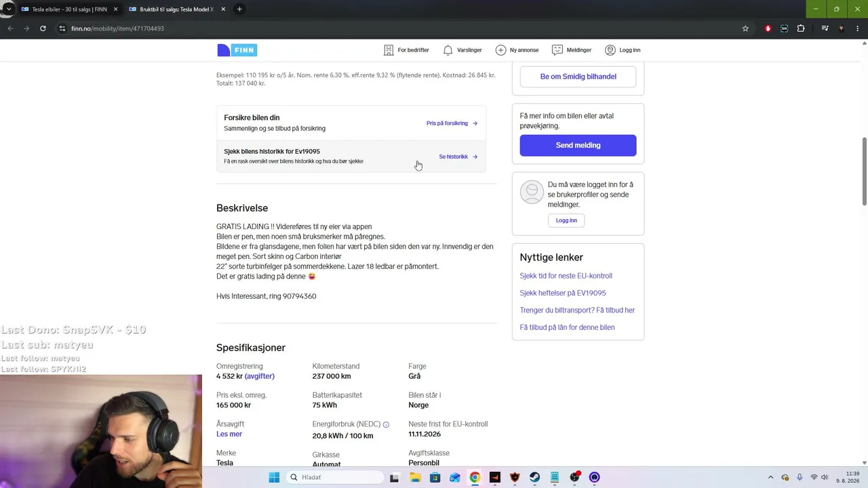The height and width of the screenshot is (488, 868).
Task: Open Chrome's three-dot menu
Action: [858, 28]
